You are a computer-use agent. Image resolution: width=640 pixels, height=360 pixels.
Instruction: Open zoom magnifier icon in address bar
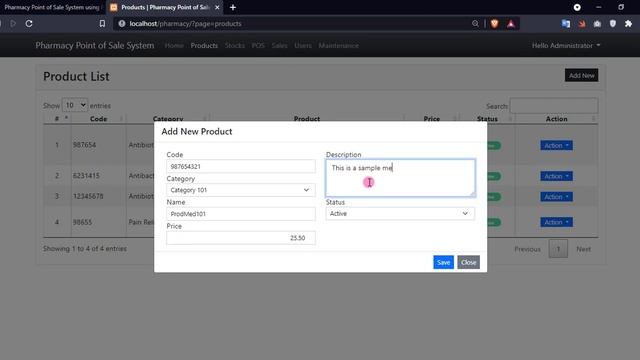point(475,24)
